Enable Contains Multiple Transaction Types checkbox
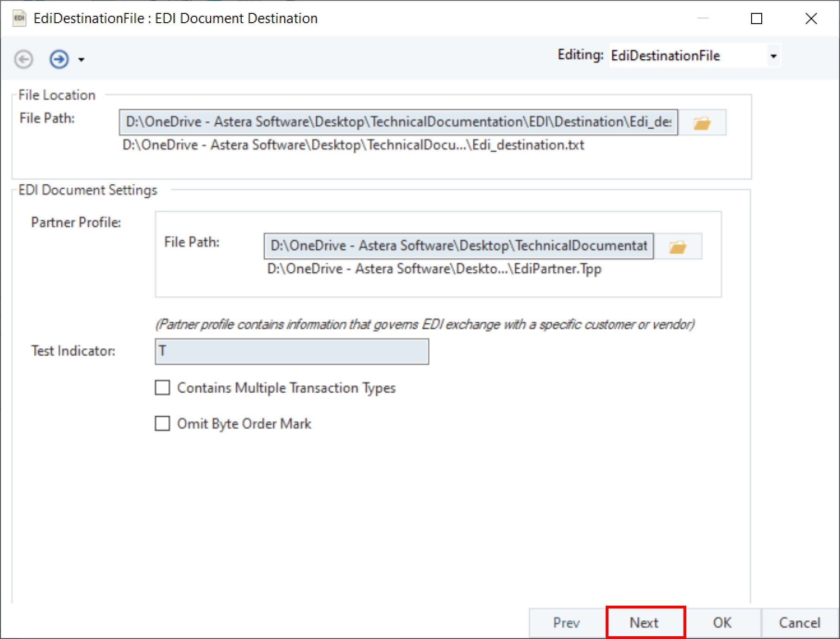840x639 pixels. [163, 388]
